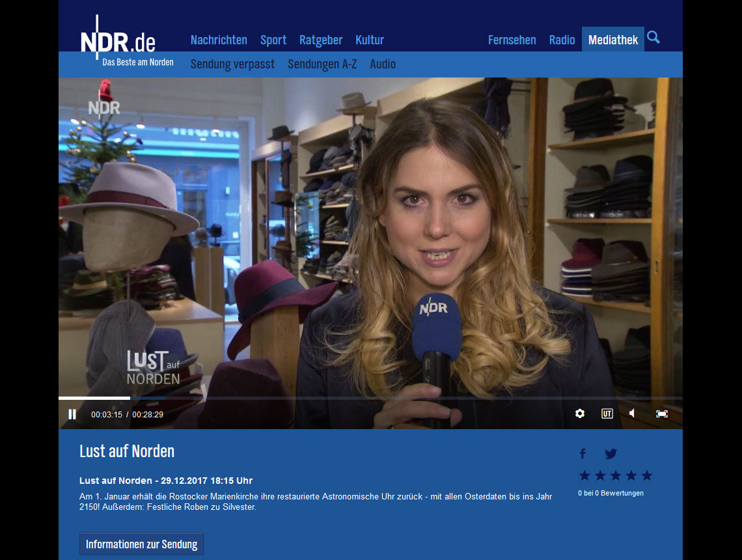Select the Mediathek tab
The image size is (742, 560).
[613, 39]
